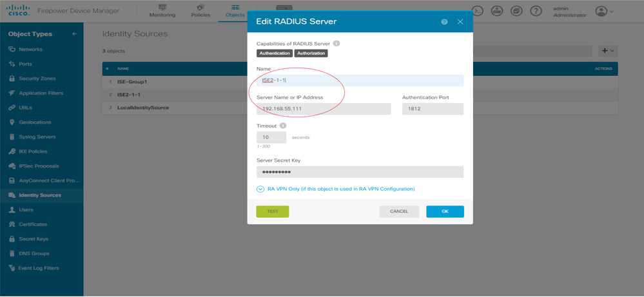Open the Monitoring tab

pos(162,11)
